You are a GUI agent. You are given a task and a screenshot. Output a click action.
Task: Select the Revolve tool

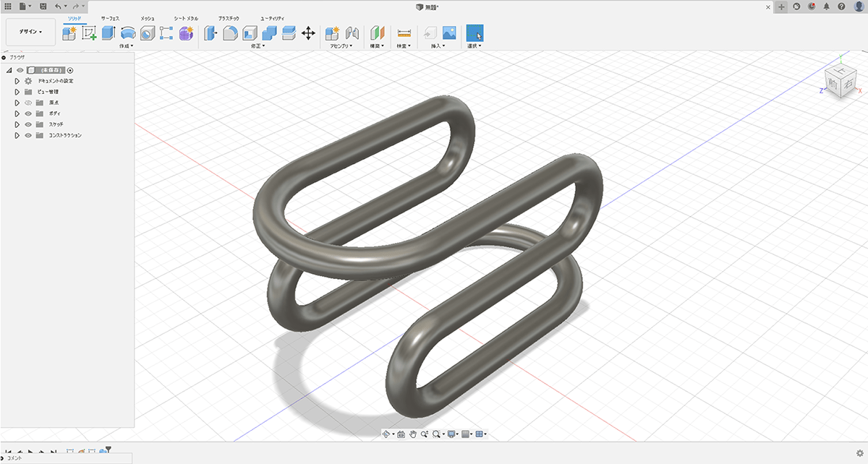tap(128, 33)
